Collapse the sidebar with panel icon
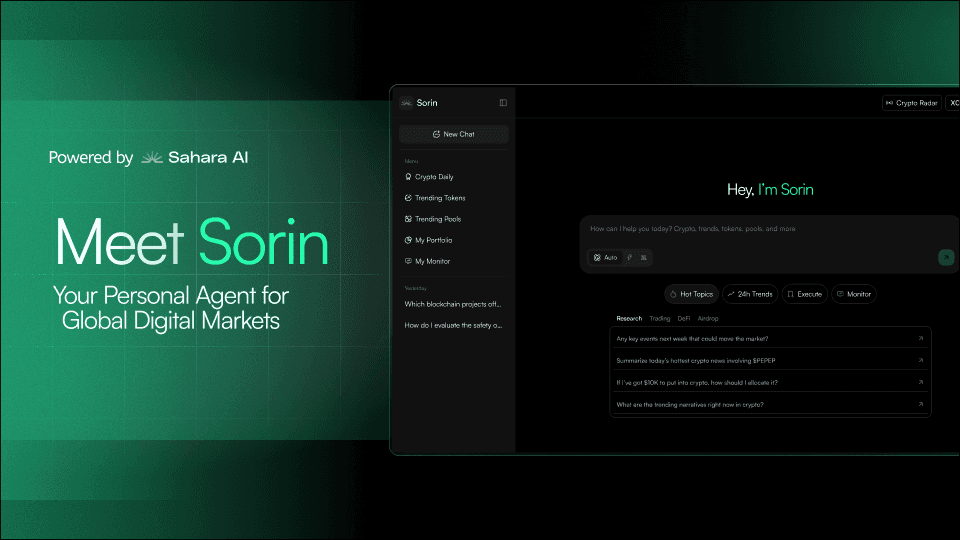Screen dimensions: 960x540 pos(503,103)
